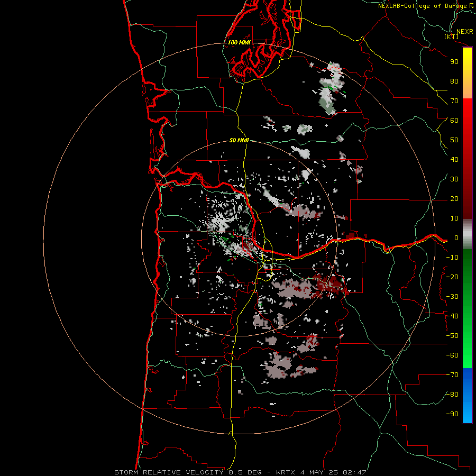Click the "-60" value on the color scale
The height and width of the screenshot is (476, 476).
coord(452,355)
